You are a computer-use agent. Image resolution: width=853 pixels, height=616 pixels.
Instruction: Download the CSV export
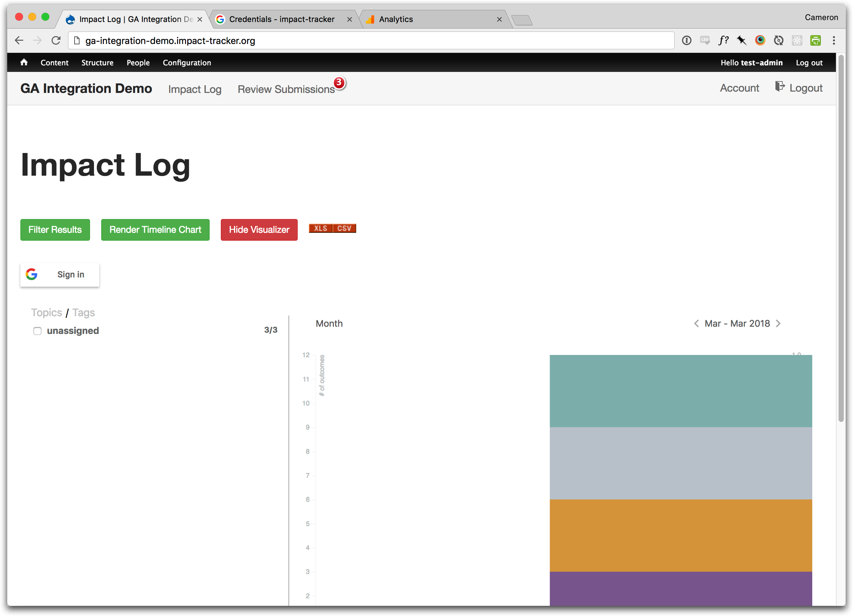tap(344, 229)
